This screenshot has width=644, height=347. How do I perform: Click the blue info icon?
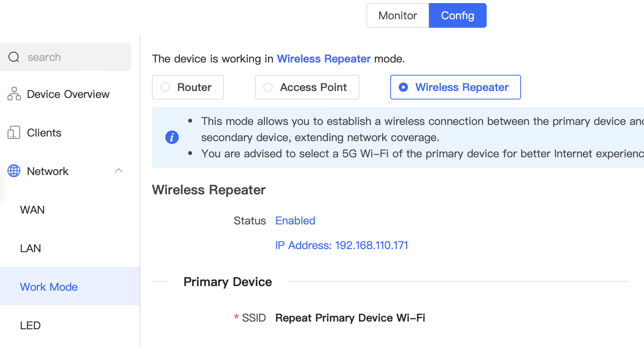point(172,137)
